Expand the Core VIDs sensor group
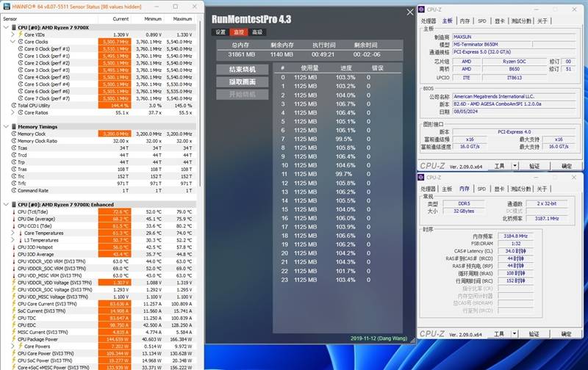 (x=12, y=35)
